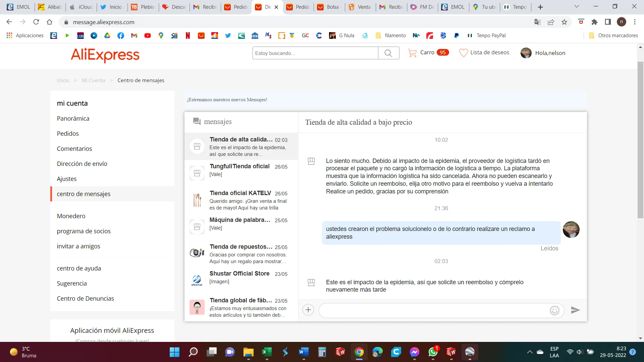Show hidden system tray icons chevron

point(530,352)
